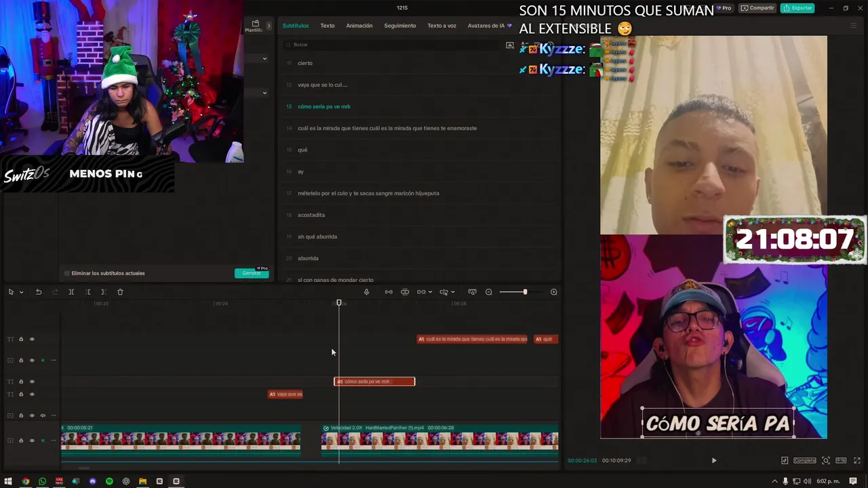868x488 pixels.
Task: Play the preview video
Action: pyautogui.click(x=713, y=460)
